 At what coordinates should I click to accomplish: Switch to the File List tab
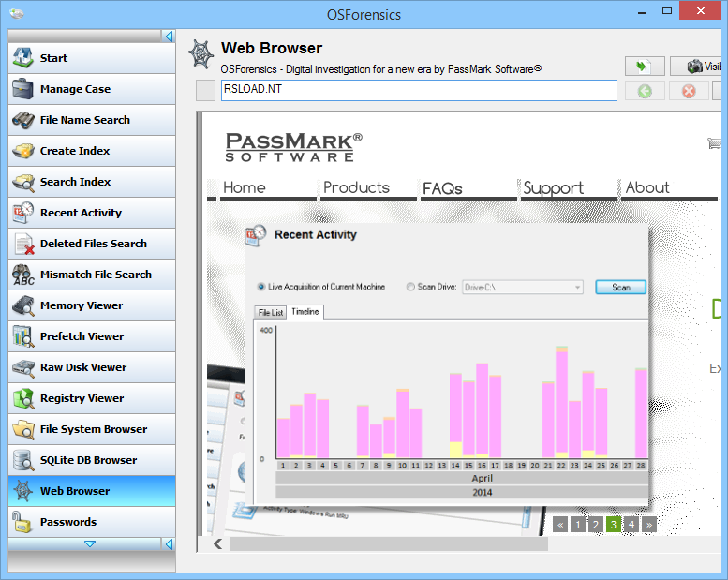click(270, 313)
